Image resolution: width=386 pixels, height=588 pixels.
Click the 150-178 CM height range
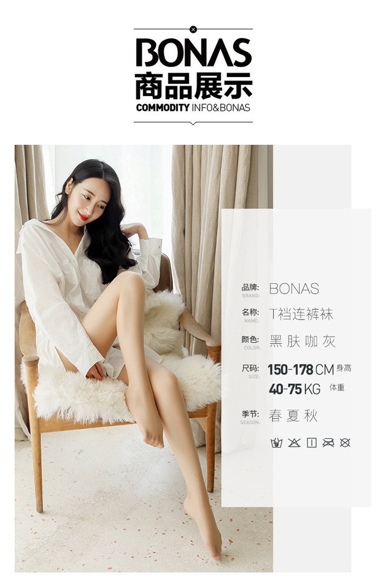[x=301, y=370]
